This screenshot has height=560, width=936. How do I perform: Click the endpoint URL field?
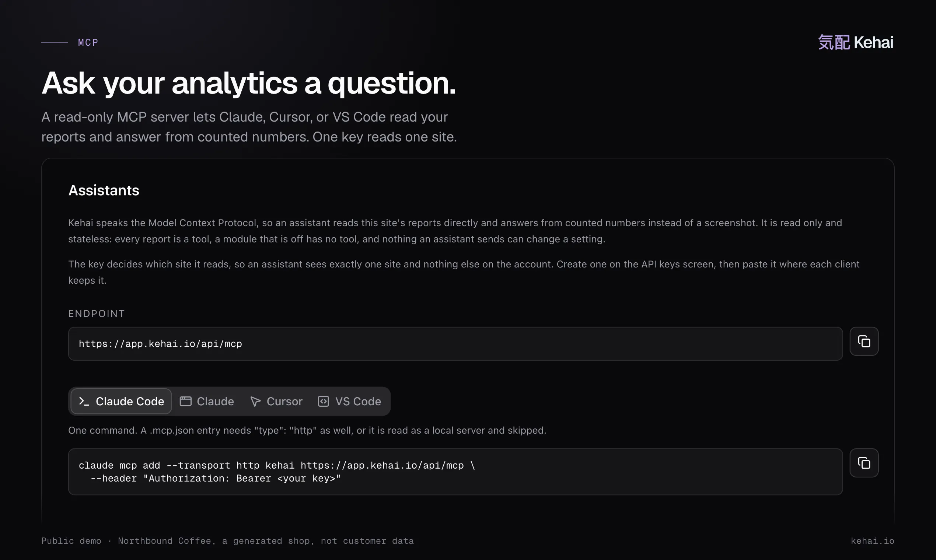pyautogui.click(x=455, y=344)
